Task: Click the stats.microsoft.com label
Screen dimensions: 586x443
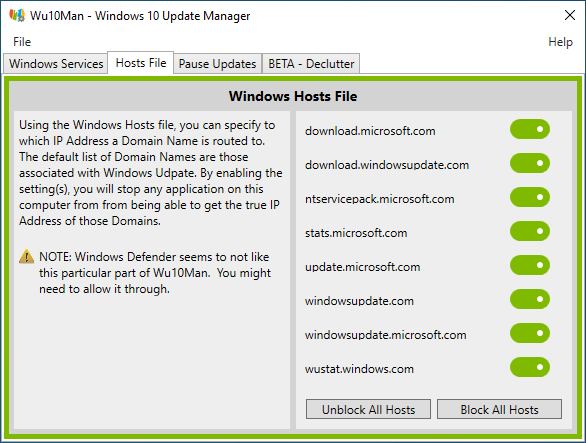Action: point(356,233)
